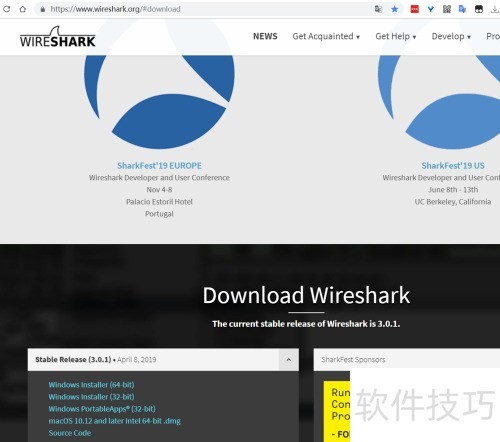Download Windows Installer (64-bit)
Screen dimensions: 500x442
click(91, 385)
